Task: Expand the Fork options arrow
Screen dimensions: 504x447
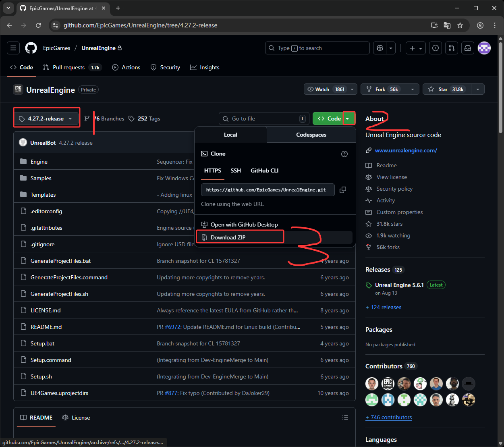Action: pyautogui.click(x=413, y=89)
